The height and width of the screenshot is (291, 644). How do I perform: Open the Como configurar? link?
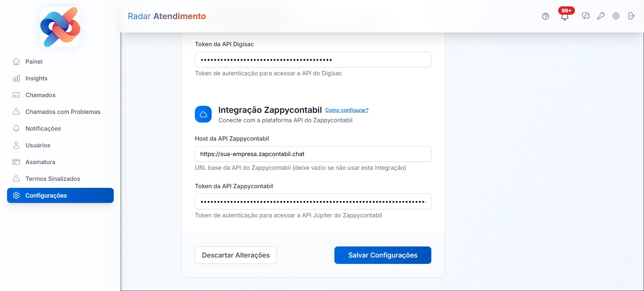point(347,110)
